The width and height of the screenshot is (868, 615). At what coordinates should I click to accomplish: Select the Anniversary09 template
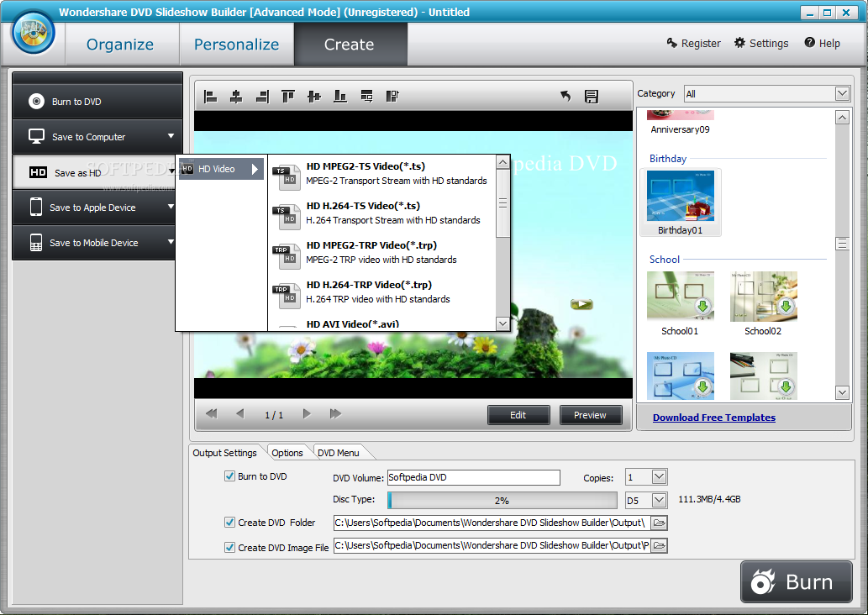tap(681, 123)
